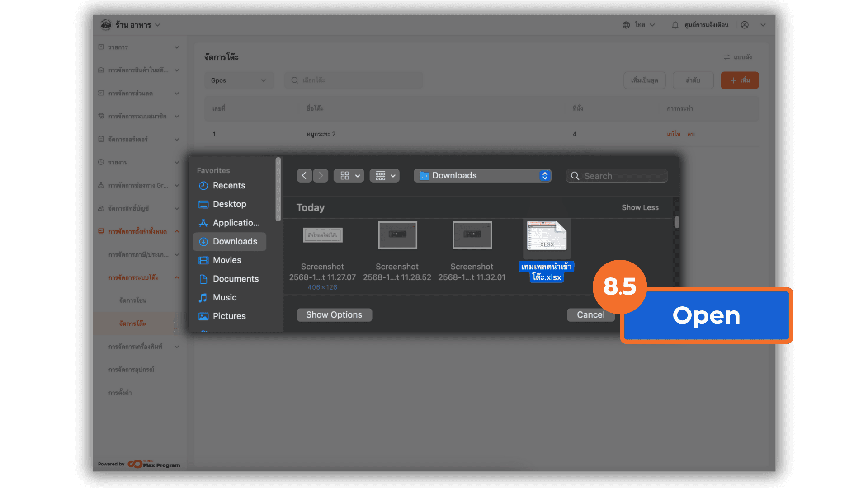Screen dimensions: 868x488
Task: Click the back navigation arrow in file dialog
Action: (x=304, y=176)
